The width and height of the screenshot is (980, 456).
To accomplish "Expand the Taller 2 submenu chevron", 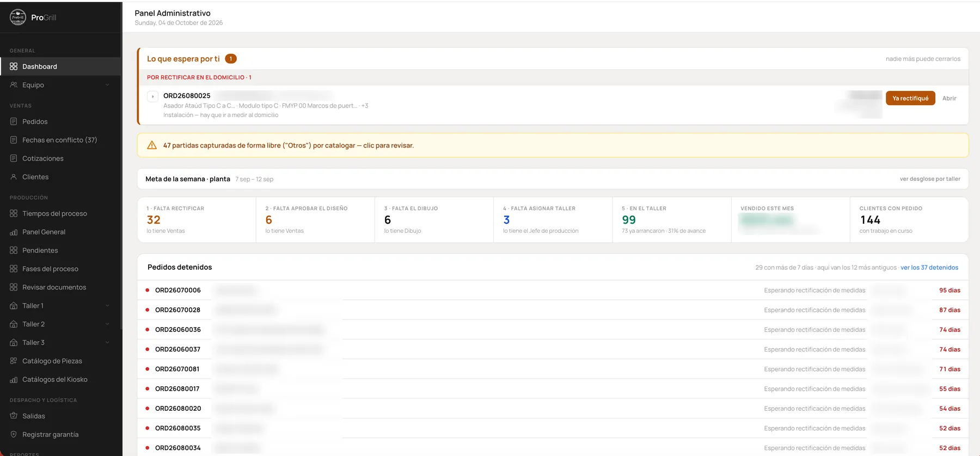I will pos(107,324).
